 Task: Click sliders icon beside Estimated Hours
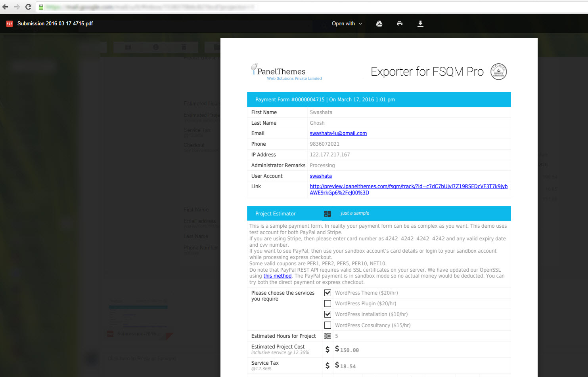click(328, 336)
